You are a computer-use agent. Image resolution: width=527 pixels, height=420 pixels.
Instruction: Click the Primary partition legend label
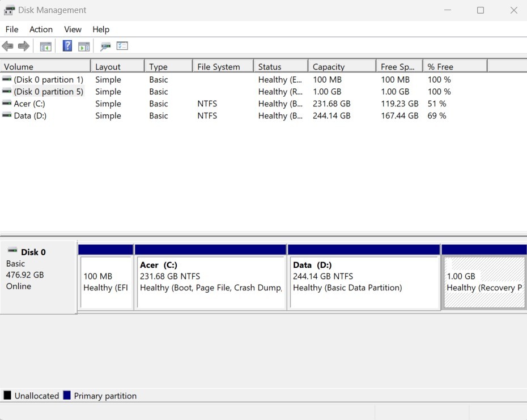pyautogui.click(x=105, y=396)
